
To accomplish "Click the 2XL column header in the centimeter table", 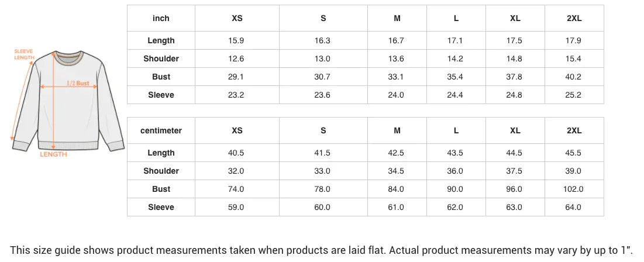I will pos(574,130).
